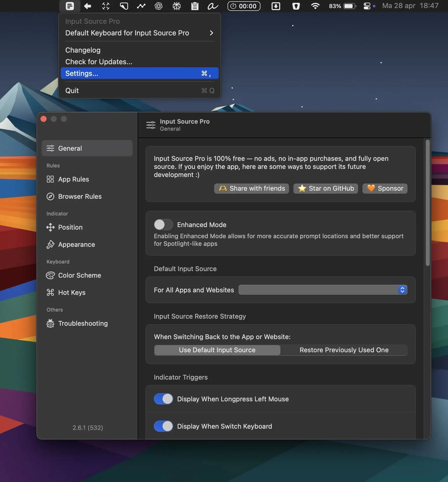448x482 pixels.
Task: Open Color Scheme settings
Action: [x=87, y=275]
